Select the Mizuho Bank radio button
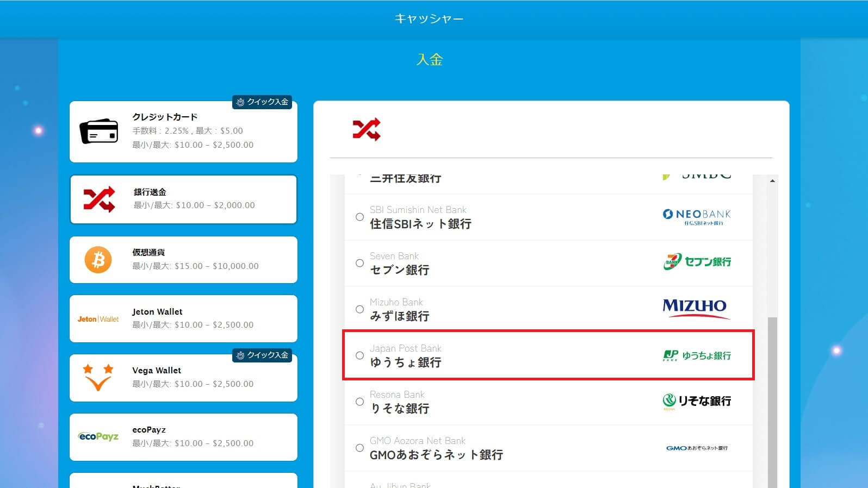The height and width of the screenshot is (488, 868). coord(359,309)
